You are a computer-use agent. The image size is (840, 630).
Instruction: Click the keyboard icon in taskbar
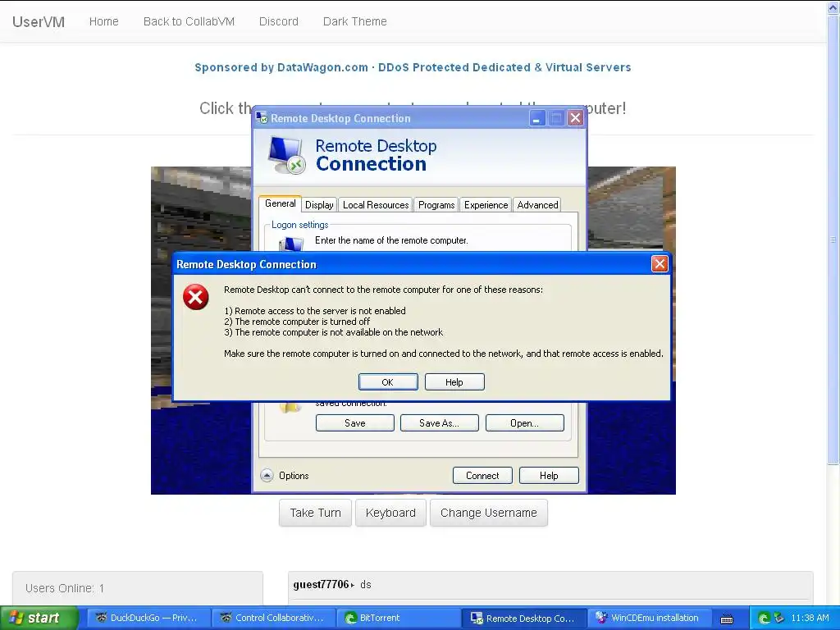727,619
